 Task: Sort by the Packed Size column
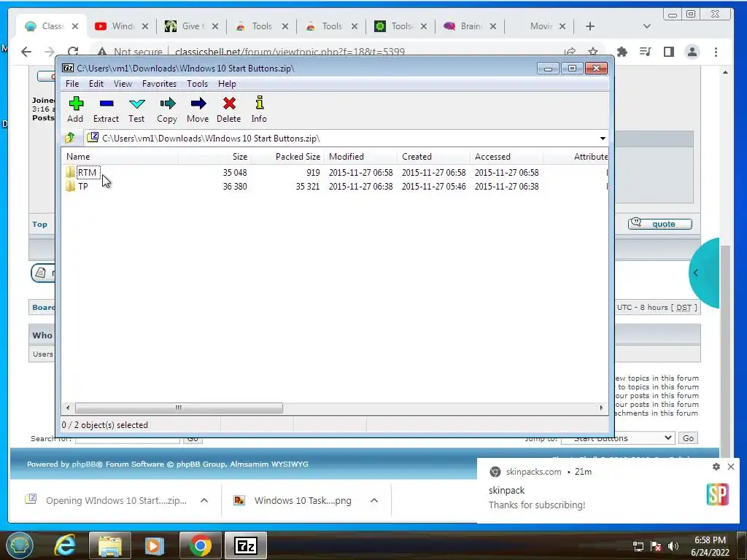tap(287, 157)
